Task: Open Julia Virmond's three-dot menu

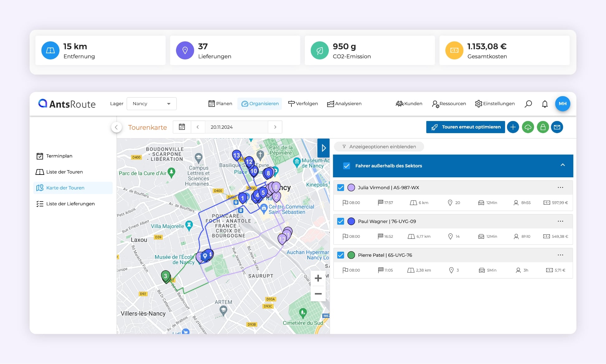Action: click(560, 188)
